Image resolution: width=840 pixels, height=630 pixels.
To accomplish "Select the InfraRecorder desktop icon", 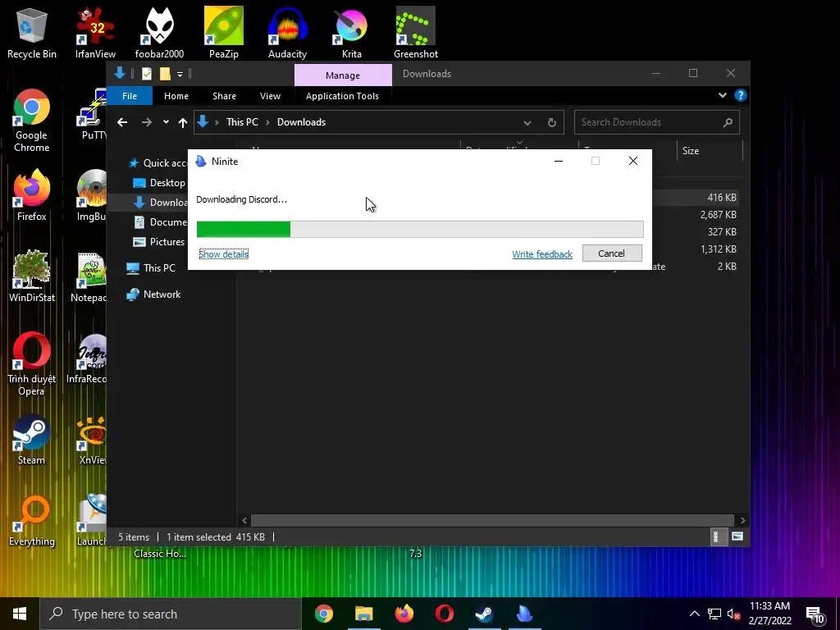I will click(87, 358).
